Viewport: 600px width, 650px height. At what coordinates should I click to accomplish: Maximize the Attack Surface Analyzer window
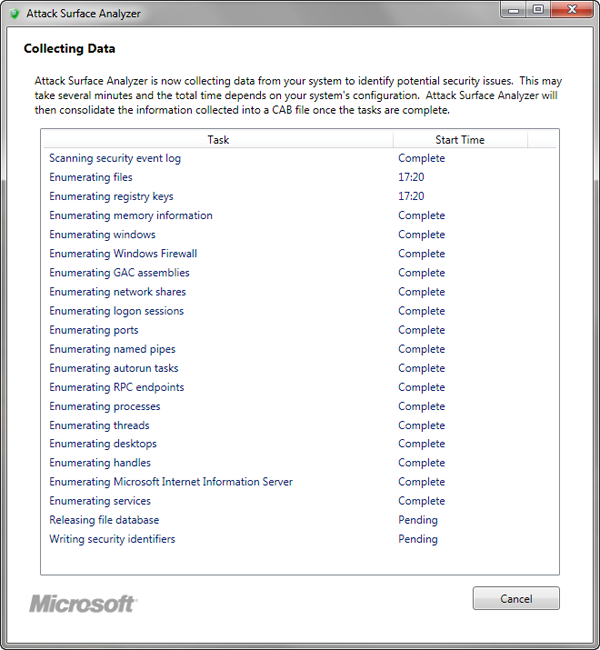(x=538, y=10)
